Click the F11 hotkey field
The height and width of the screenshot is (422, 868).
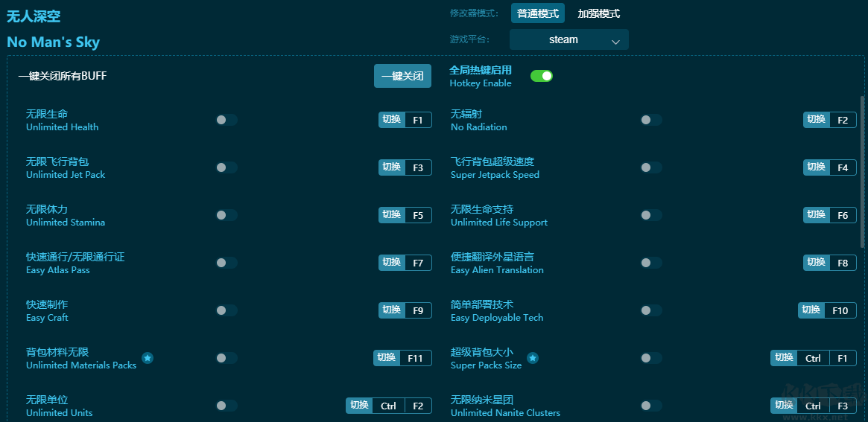[415, 358]
